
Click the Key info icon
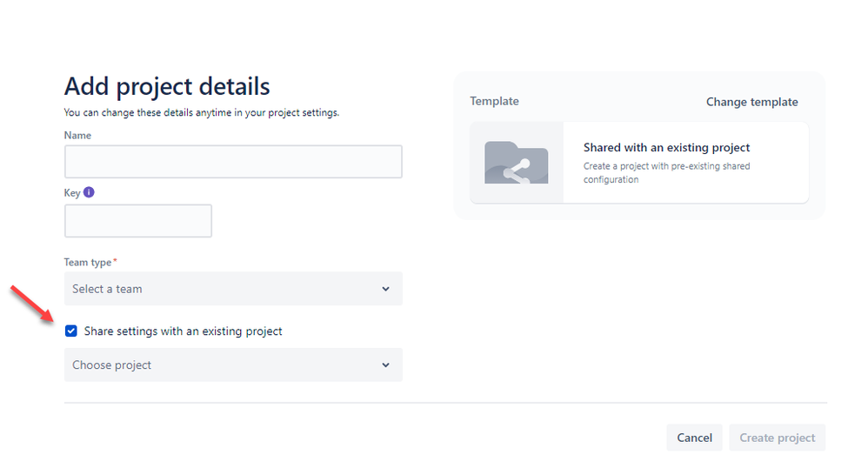point(89,192)
